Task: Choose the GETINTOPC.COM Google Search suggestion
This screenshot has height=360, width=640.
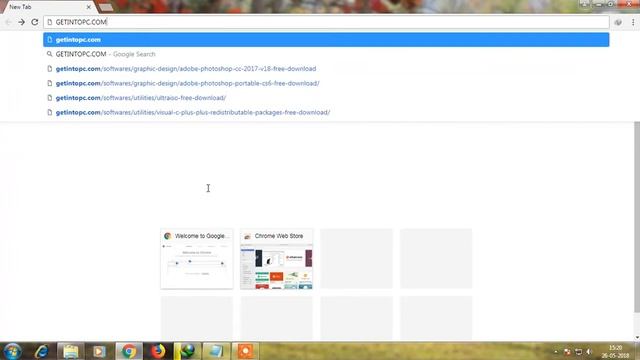Action: (x=326, y=54)
